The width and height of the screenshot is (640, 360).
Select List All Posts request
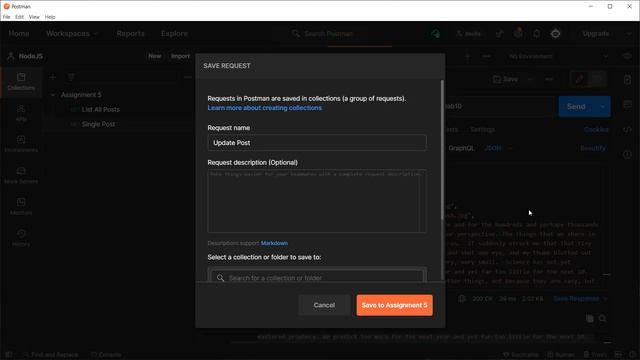tap(101, 109)
